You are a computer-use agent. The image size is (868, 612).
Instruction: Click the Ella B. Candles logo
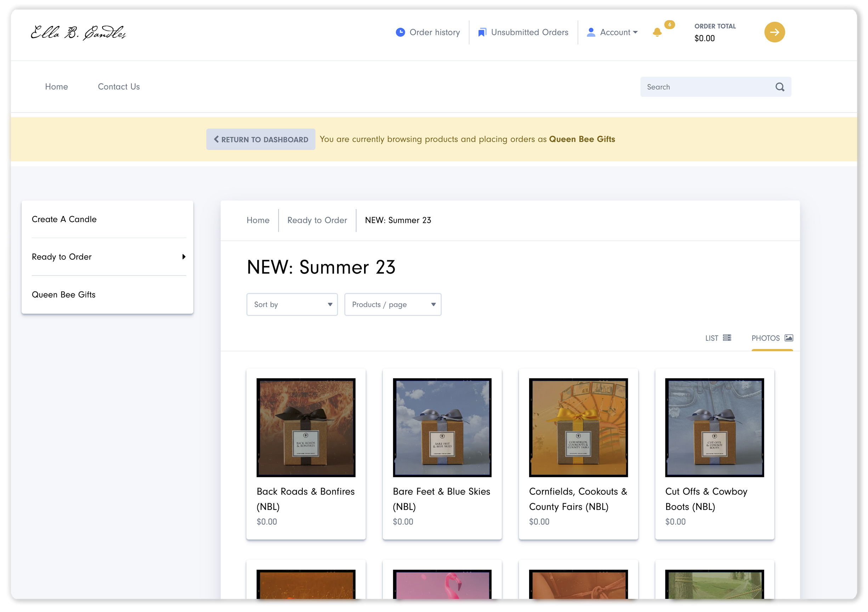(78, 33)
